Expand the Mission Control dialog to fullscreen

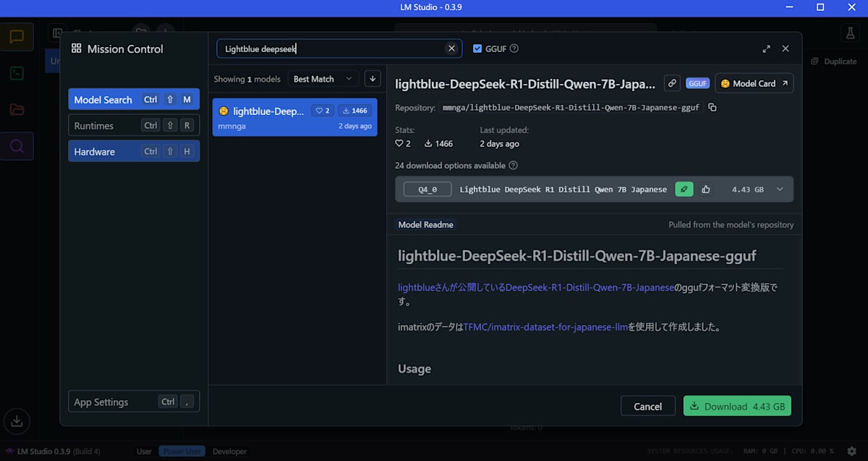[767, 49]
